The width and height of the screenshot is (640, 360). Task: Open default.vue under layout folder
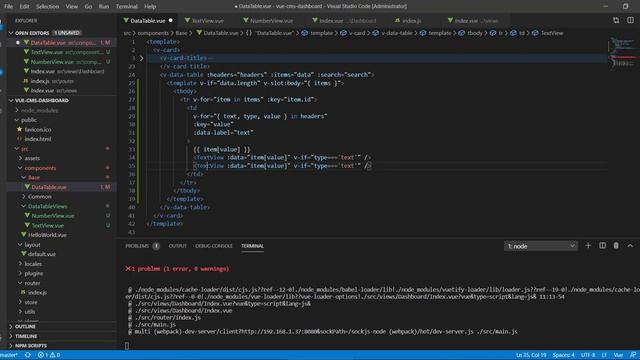click(42, 254)
